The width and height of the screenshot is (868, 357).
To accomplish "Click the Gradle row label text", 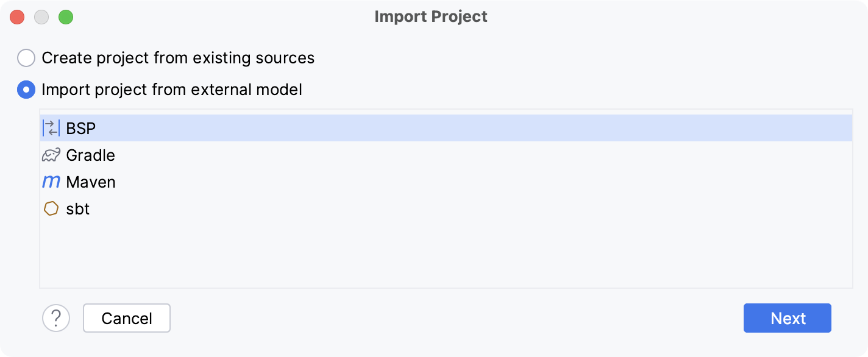I will click(90, 155).
